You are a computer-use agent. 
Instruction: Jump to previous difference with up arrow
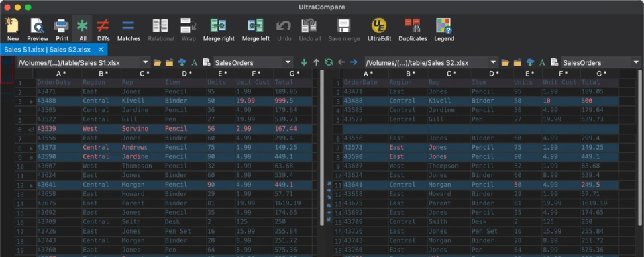click(316, 62)
